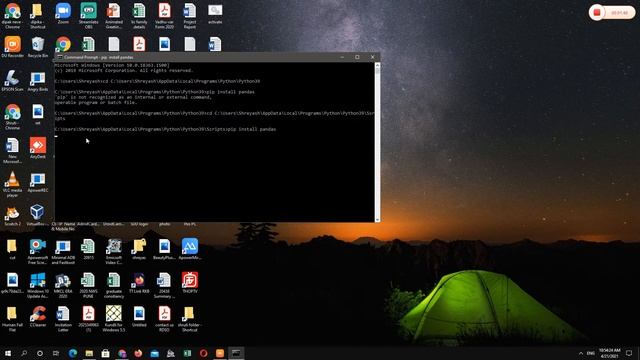Launch the CCleaner desktop shortcut
The height and width of the screenshot is (360, 640).
pos(38,316)
